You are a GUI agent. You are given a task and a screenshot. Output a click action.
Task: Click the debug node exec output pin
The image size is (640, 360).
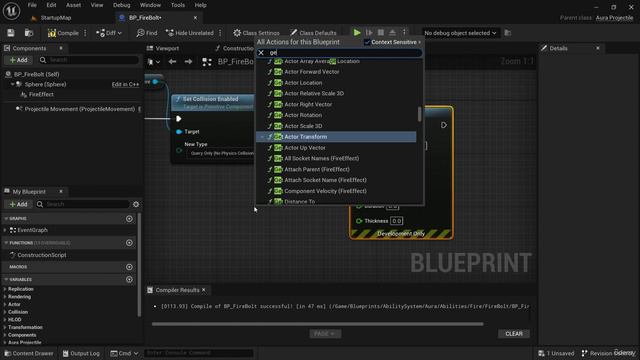coord(444,125)
